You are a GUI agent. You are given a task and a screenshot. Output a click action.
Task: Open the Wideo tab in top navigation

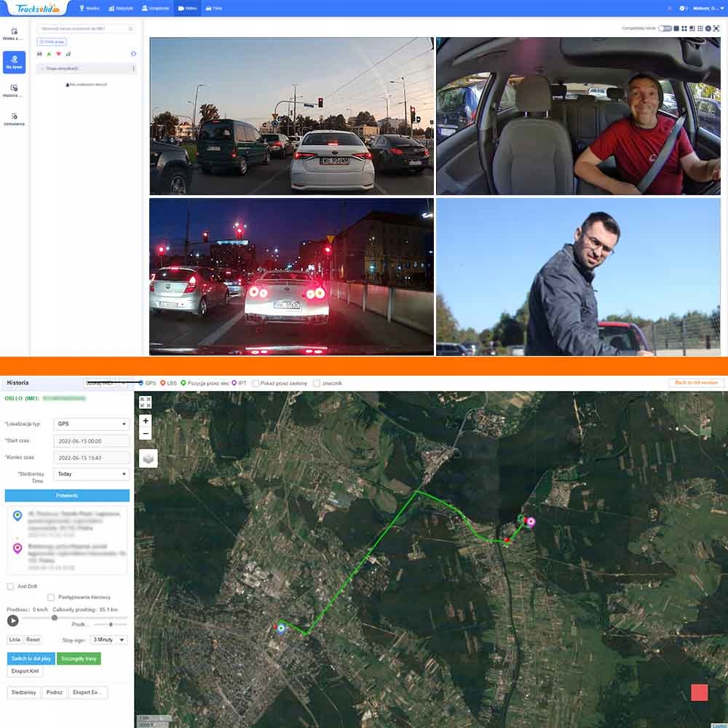(187, 8)
